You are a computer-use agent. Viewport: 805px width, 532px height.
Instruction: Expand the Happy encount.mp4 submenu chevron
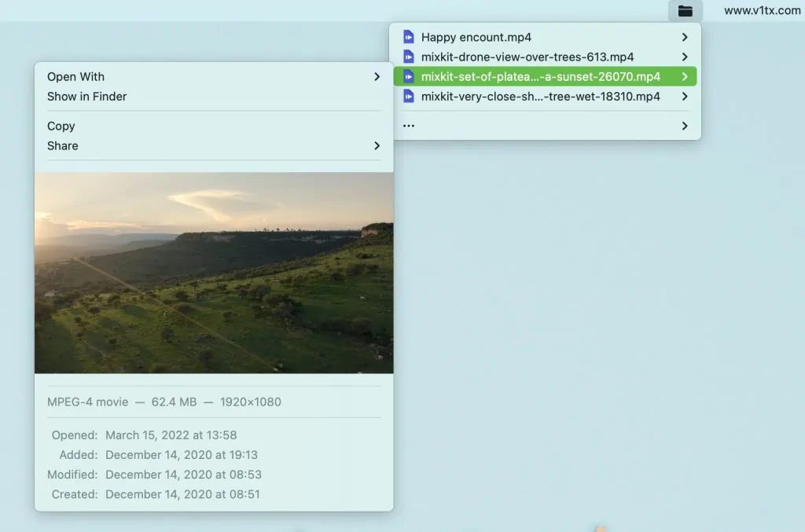coord(685,37)
